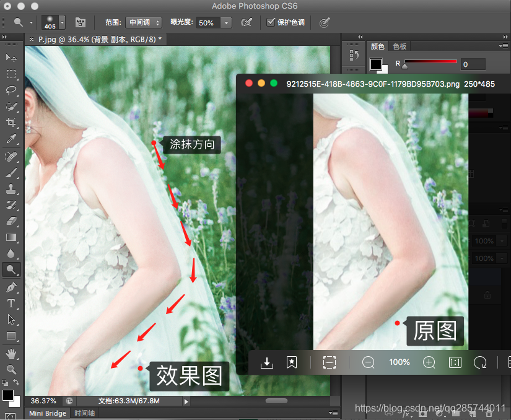Switch to the 颜色 panel tab
Viewport: 511px width, 420px height.
pyautogui.click(x=378, y=46)
